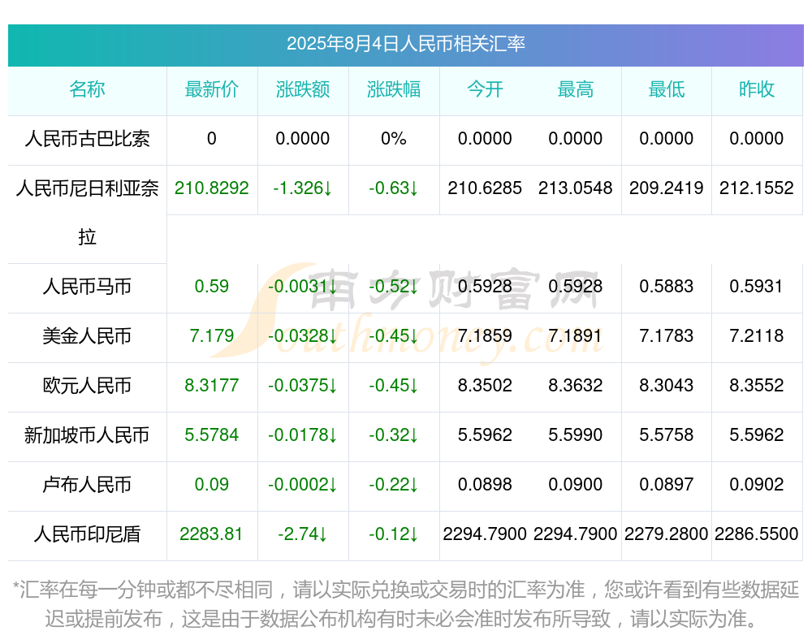Image resolution: width=812 pixels, height=644 pixels.
Task: Click change amount -0.0002↓
Action: tap(303, 485)
